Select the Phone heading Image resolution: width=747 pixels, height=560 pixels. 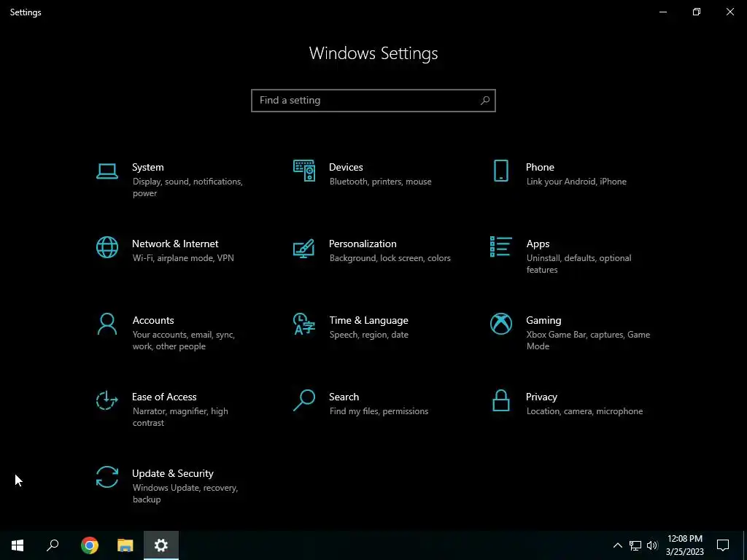[540, 167]
